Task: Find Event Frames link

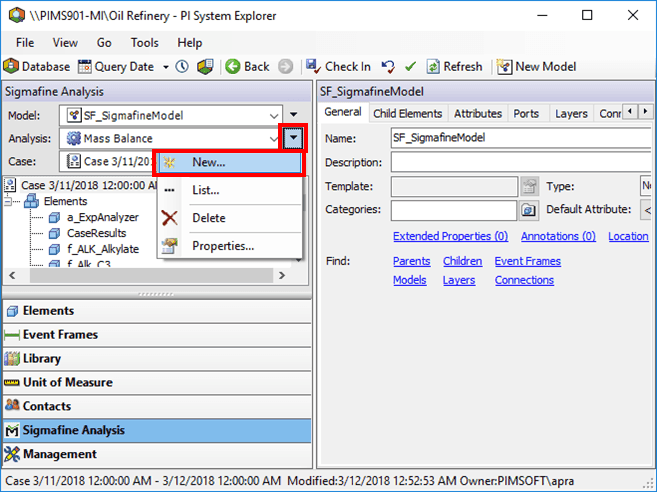Action: [528, 261]
